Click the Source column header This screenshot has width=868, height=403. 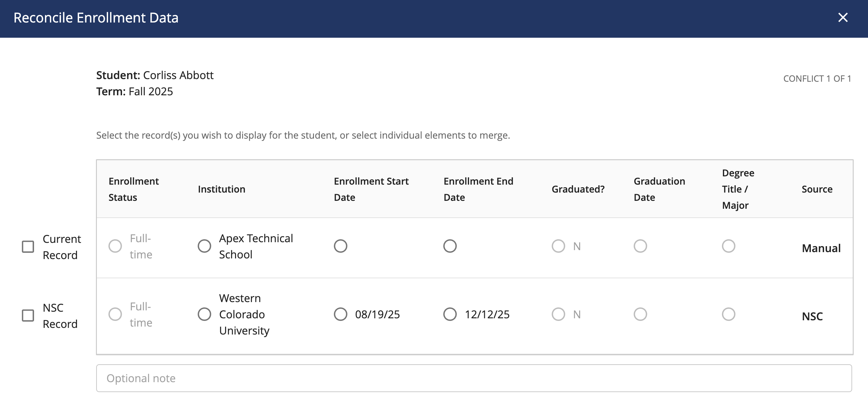(817, 189)
